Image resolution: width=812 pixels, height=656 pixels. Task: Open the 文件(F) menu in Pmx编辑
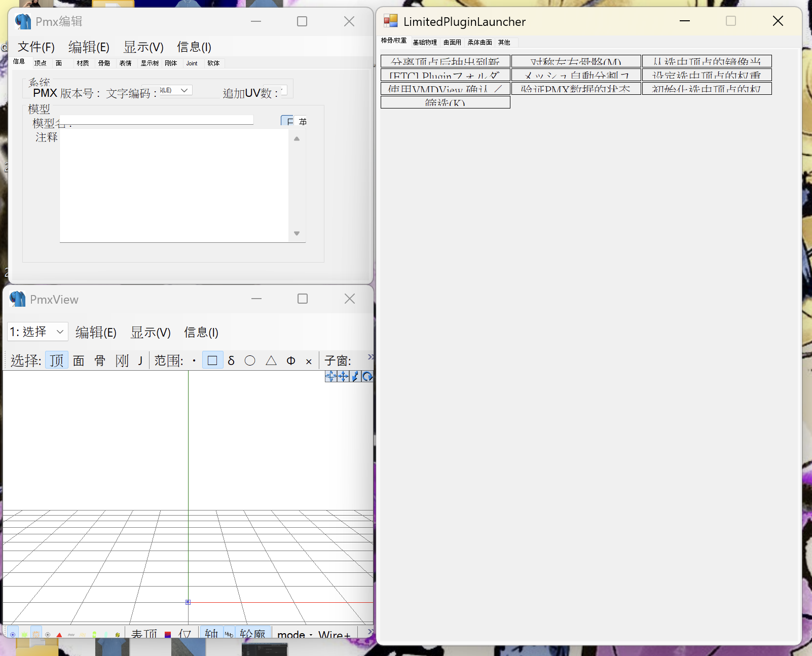(x=36, y=47)
